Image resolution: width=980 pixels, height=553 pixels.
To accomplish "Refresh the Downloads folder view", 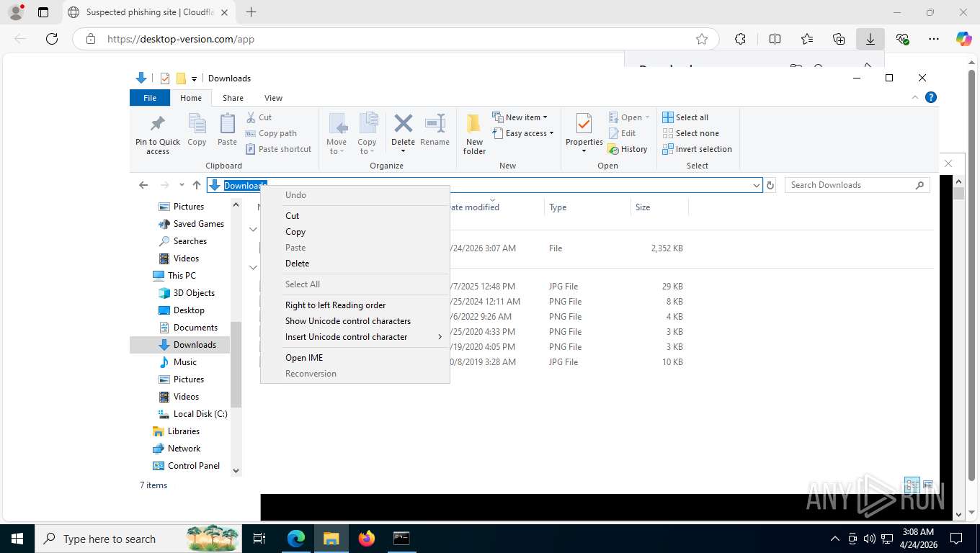I will coord(770,185).
